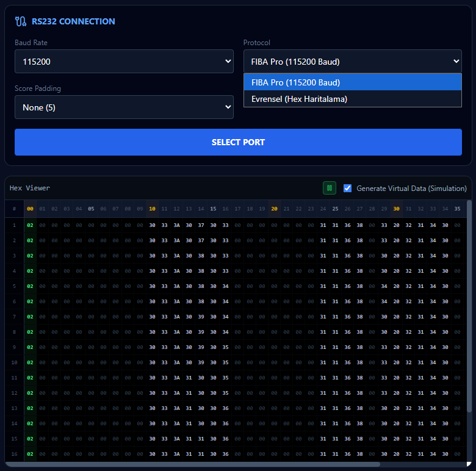Uncheck Generate Virtual Data (Simulation) checkbox
Viewport: 476px width, 471px height.
coord(348,189)
